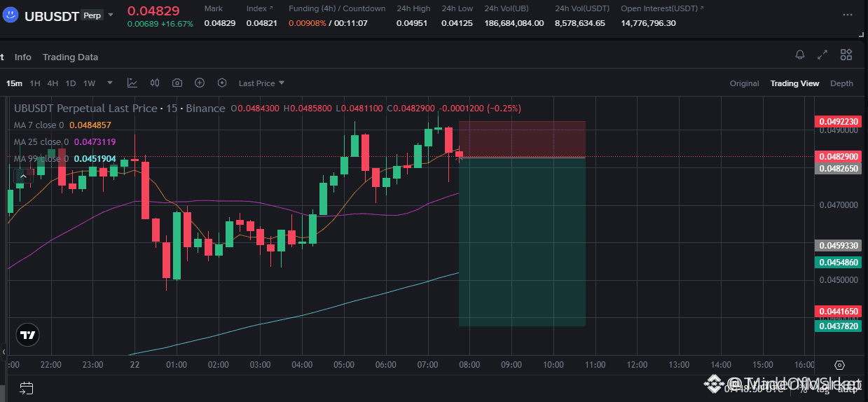
Task: Click the circled plus add icon
Action: [200, 83]
